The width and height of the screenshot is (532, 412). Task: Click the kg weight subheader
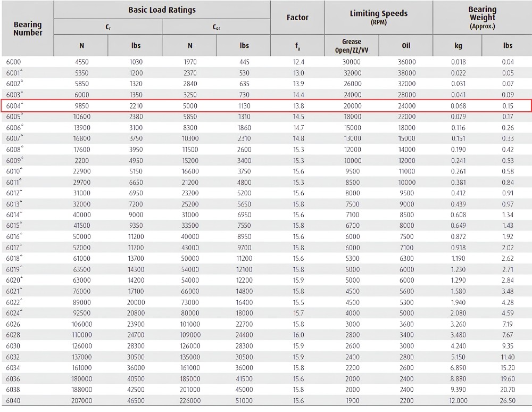coord(458,45)
